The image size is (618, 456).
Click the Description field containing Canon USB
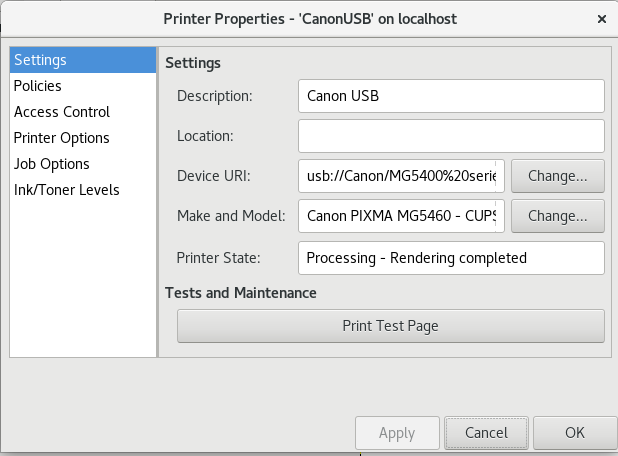tap(451, 96)
